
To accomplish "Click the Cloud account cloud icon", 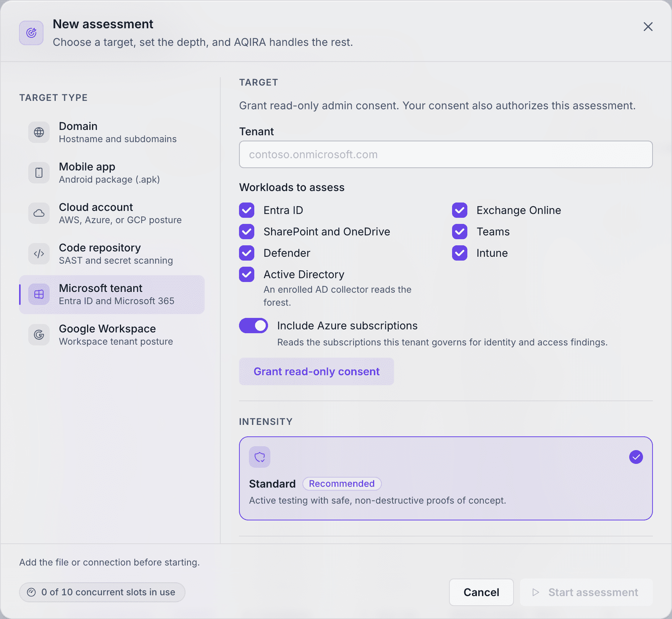I will (x=39, y=213).
